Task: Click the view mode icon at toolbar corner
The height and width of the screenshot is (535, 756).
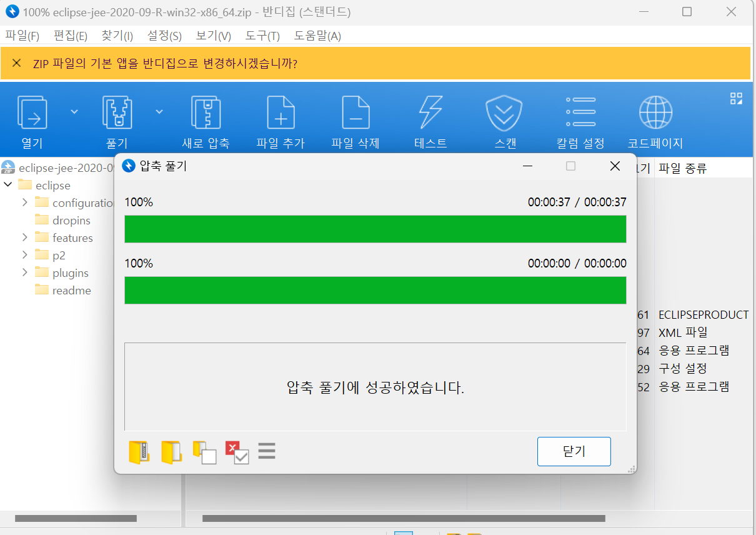Action: pos(736,98)
